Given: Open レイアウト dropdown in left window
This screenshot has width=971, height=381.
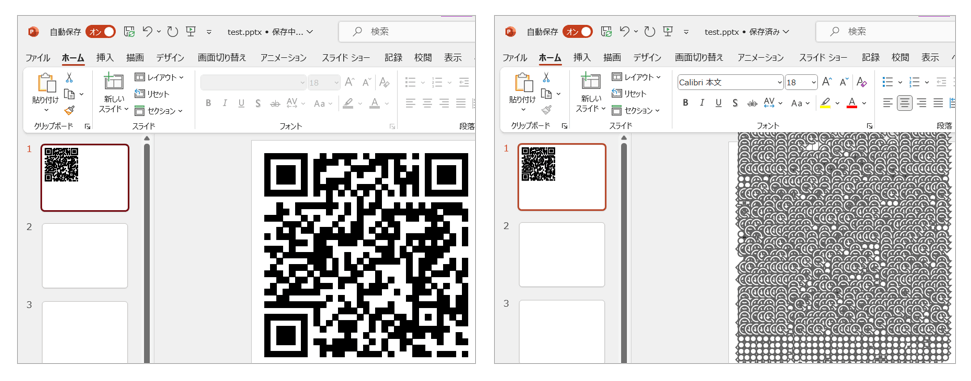Looking at the screenshot, I should coord(160,77).
